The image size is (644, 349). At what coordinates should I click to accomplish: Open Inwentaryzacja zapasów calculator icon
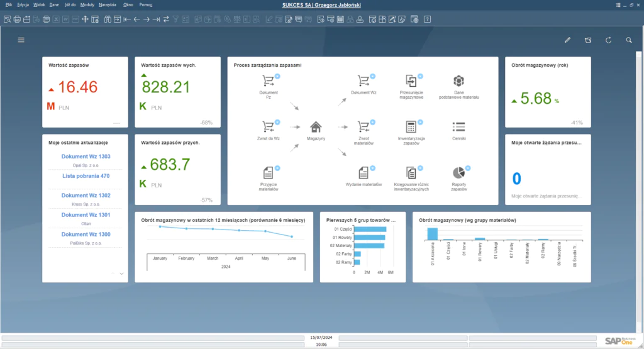point(411,126)
